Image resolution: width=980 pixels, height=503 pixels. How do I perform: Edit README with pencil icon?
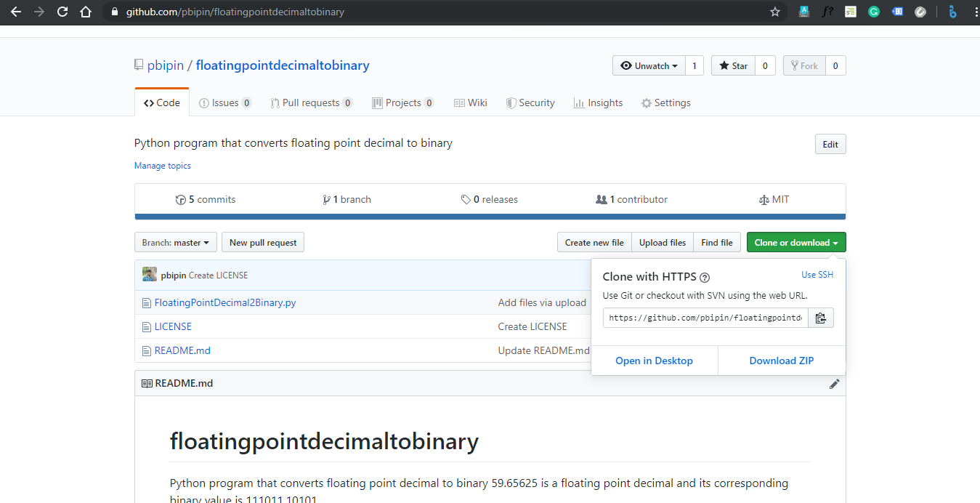[834, 383]
